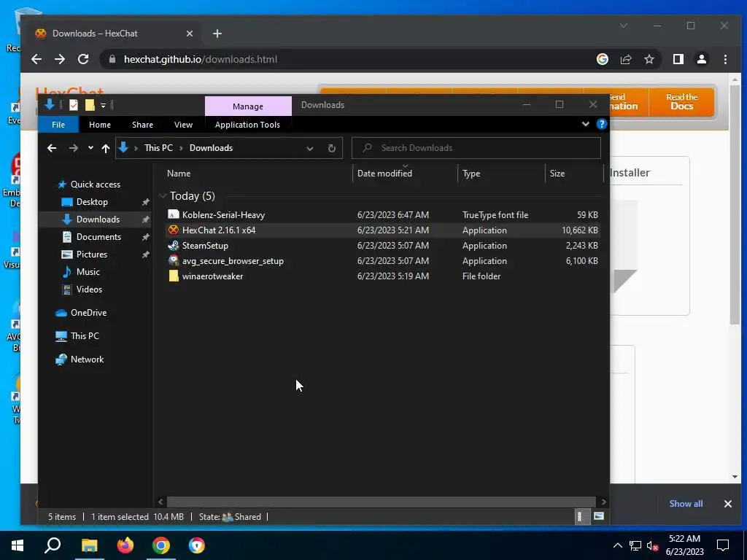Viewport: 747px width, 560px height.
Task: Bookmark this page star icon
Action: tap(649, 59)
